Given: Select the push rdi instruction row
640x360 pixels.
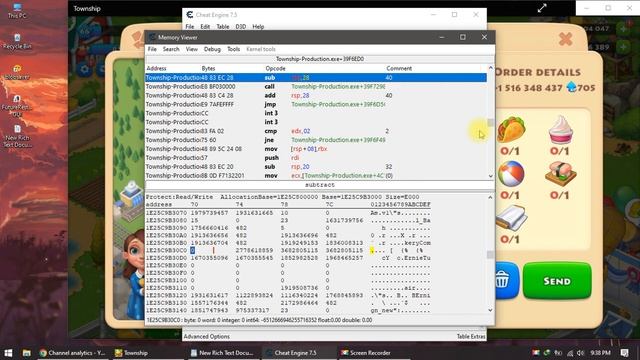Looking at the screenshot, I should pyautogui.click(x=316, y=158).
